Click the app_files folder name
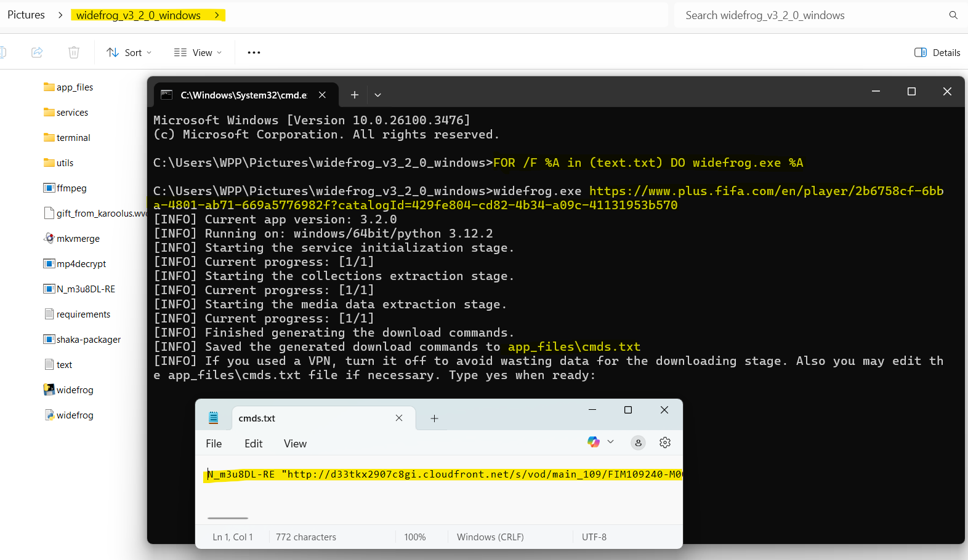Image resolution: width=968 pixels, height=560 pixels. pyautogui.click(x=75, y=87)
